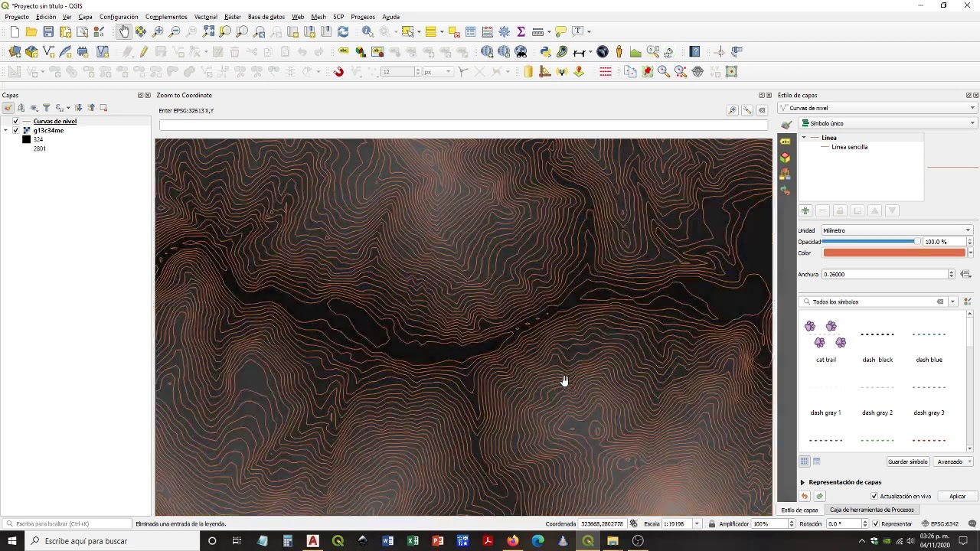Click the Anchura width input field
Screen dimensions: 980x551
tap(884, 274)
